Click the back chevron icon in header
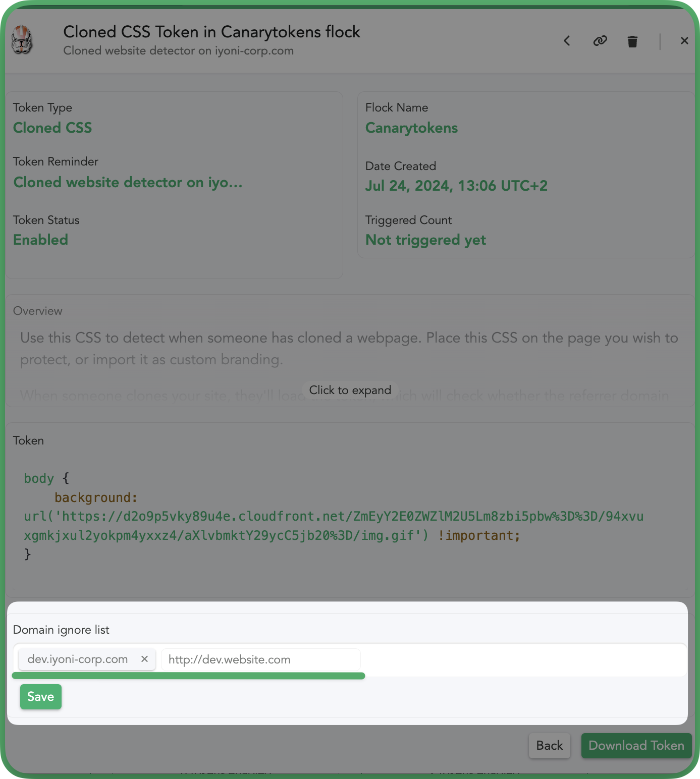Screen dimensions: 700x779 click(567, 41)
